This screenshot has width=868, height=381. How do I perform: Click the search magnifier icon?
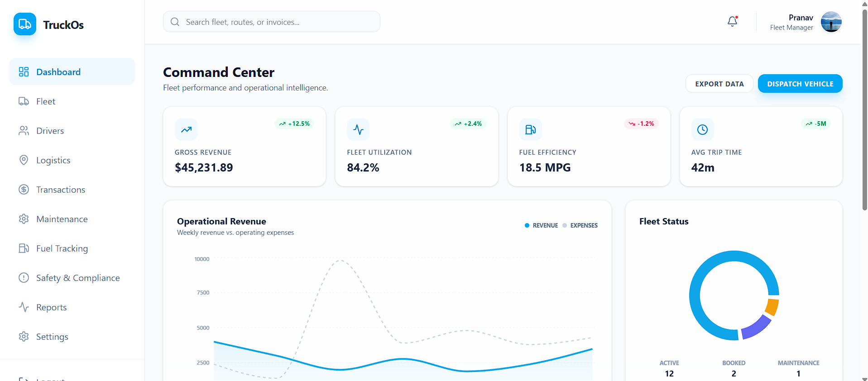[175, 22]
